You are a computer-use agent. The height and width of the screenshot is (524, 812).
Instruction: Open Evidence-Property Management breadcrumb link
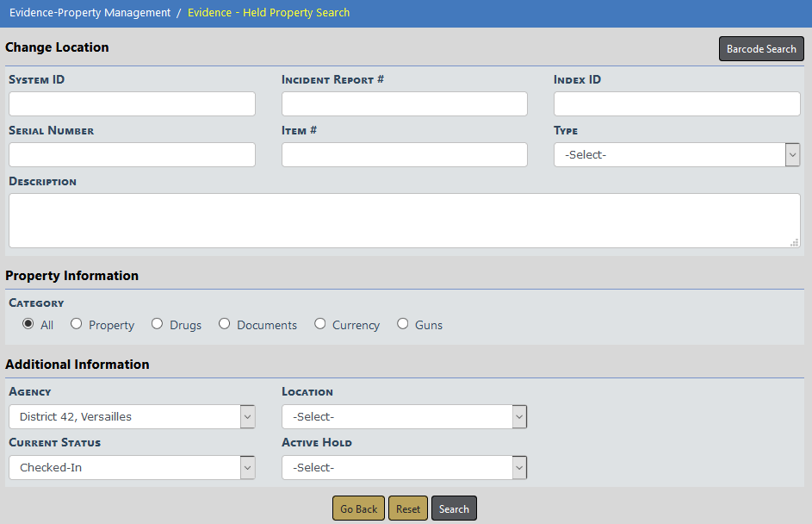(90, 13)
